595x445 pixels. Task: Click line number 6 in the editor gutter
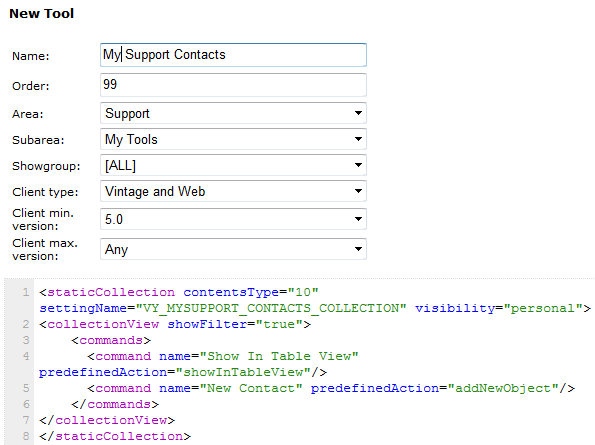(26, 404)
